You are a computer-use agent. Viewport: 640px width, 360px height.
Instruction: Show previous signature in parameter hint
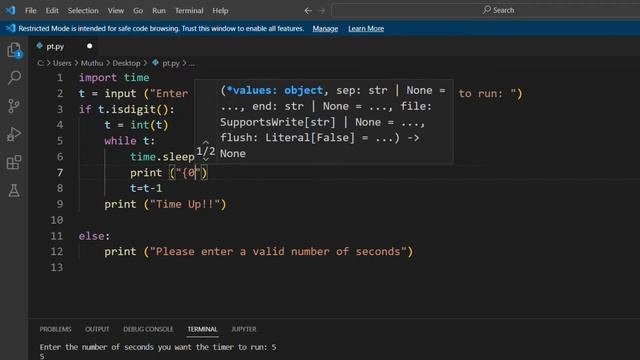[x=206, y=142]
